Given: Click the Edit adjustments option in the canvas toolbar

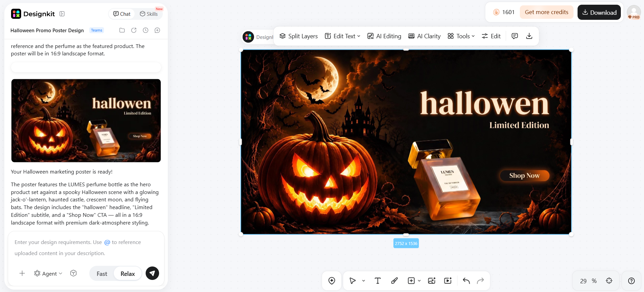Looking at the screenshot, I should point(491,36).
